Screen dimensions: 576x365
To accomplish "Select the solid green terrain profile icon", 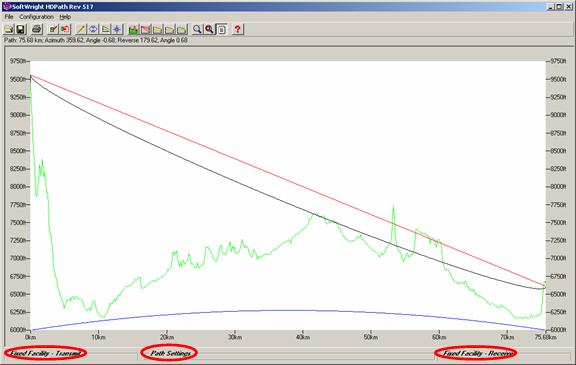I will [x=133, y=29].
